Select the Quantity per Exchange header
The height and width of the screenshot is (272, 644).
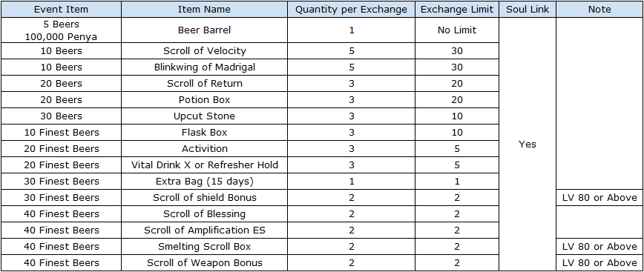[x=351, y=9]
